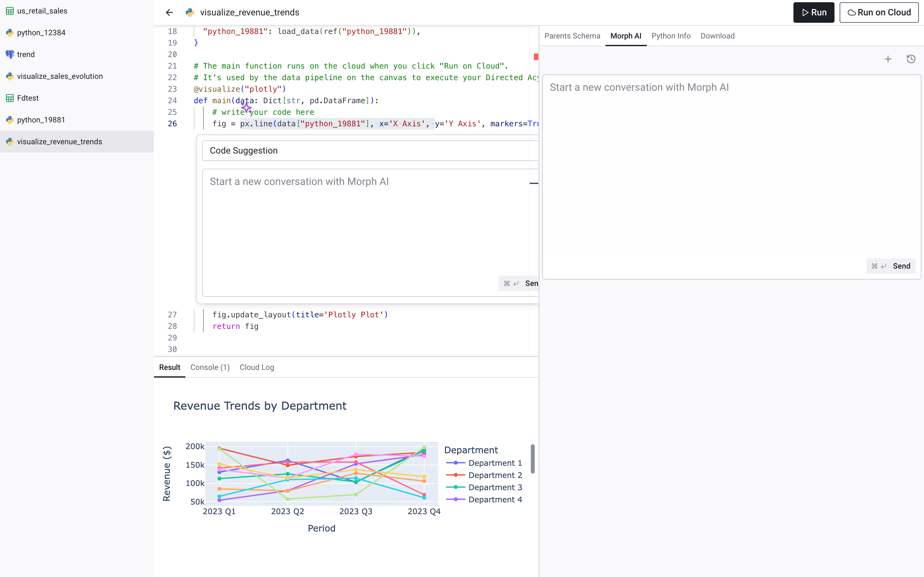Click the plus icon to add new conversation

point(888,58)
